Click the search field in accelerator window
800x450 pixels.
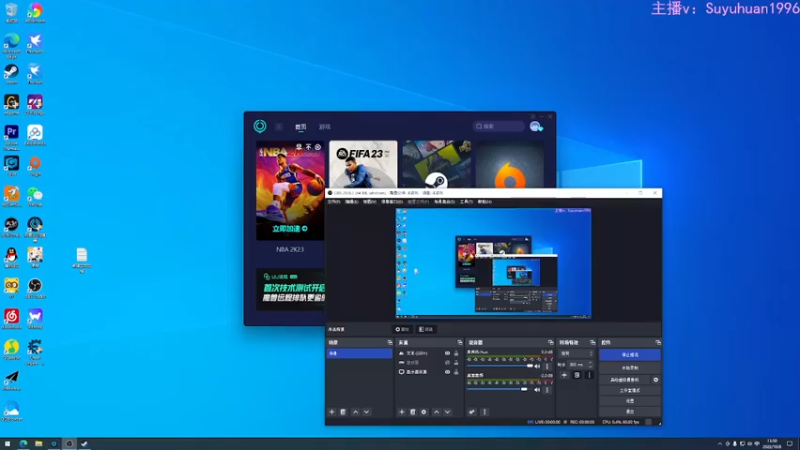pyautogui.click(x=498, y=126)
